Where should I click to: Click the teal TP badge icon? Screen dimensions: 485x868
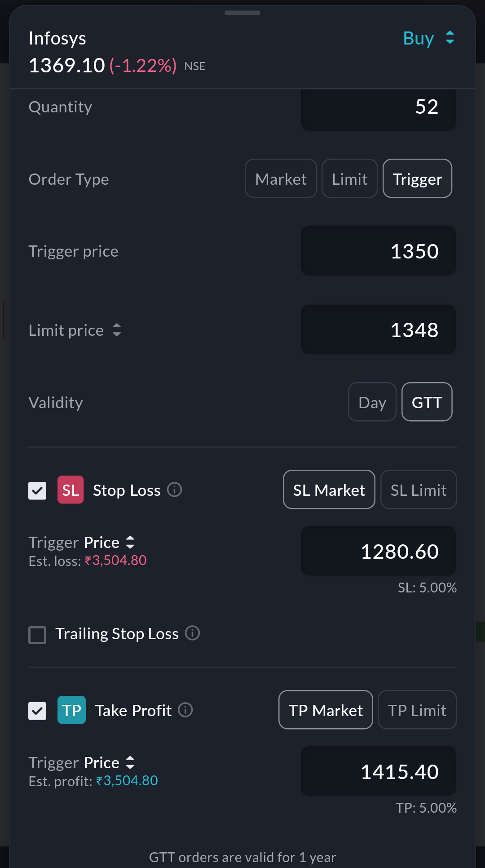click(x=71, y=710)
